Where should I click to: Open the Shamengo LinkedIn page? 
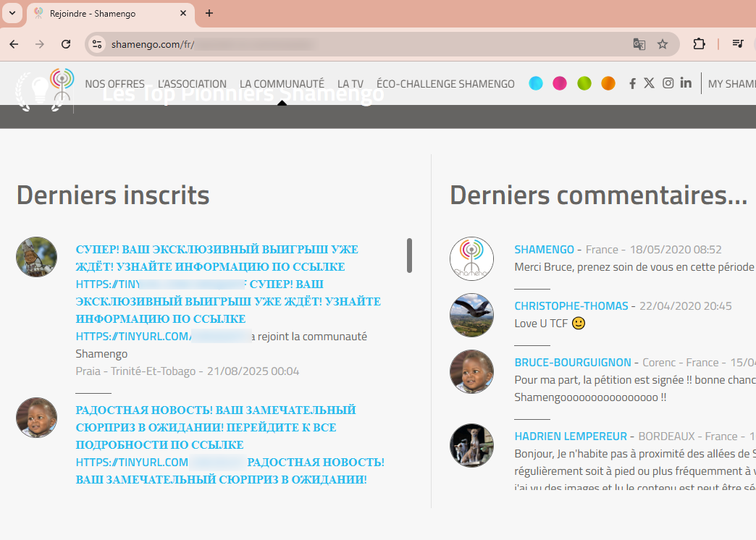(686, 83)
